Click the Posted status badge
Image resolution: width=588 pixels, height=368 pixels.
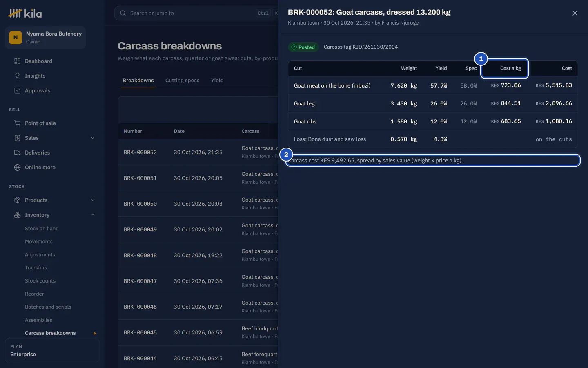pos(303,47)
